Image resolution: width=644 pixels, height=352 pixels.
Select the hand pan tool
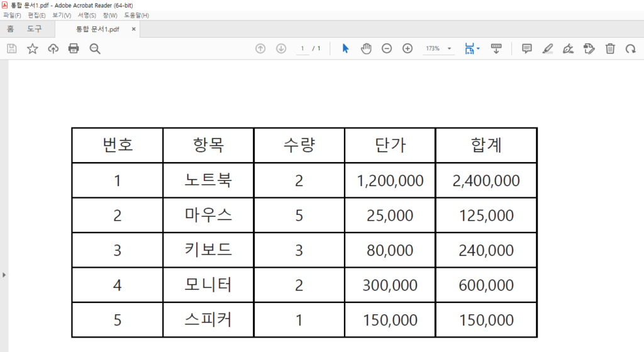pos(366,48)
